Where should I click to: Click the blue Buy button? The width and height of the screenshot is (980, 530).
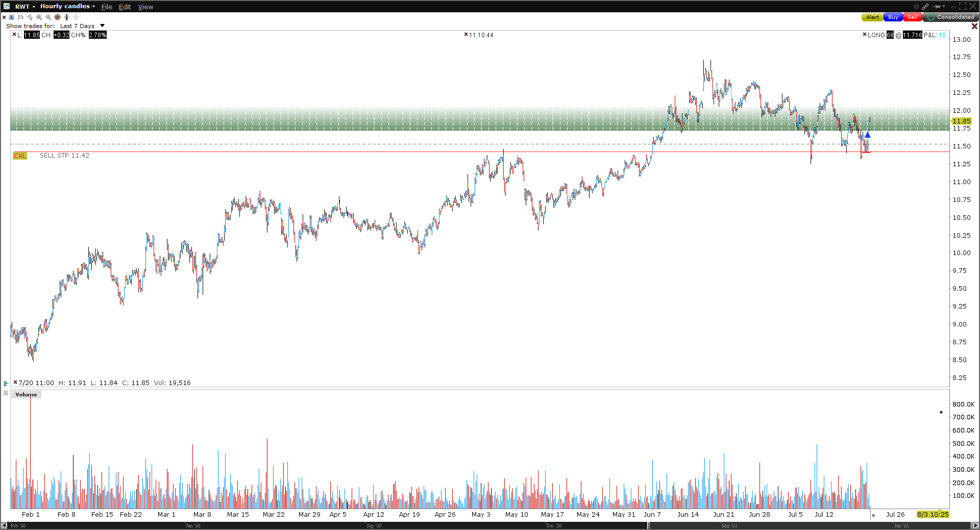pyautogui.click(x=893, y=17)
